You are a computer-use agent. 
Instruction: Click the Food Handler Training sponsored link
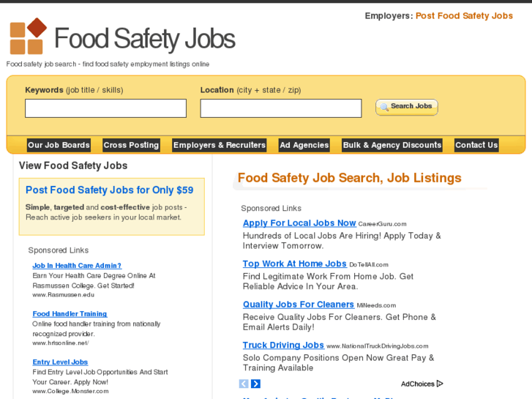(70, 314)
